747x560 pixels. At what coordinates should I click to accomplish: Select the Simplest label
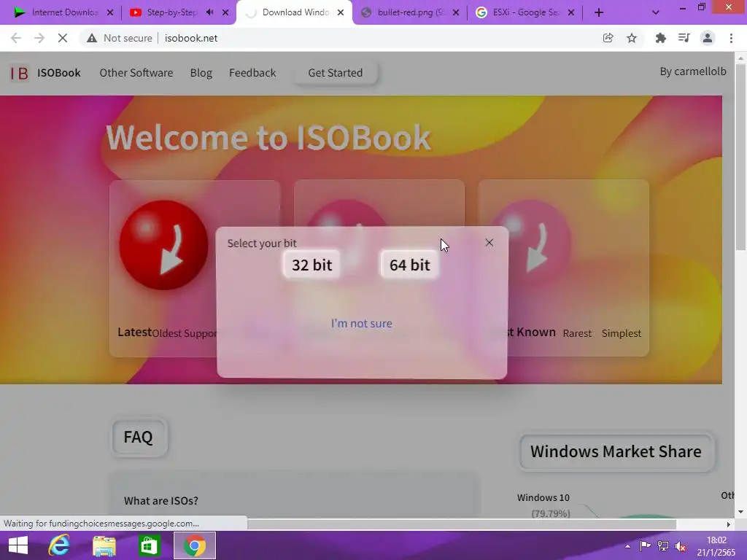622,333
